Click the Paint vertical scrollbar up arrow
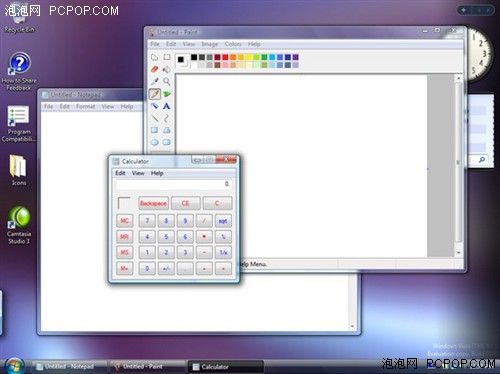 pos(459,78)
